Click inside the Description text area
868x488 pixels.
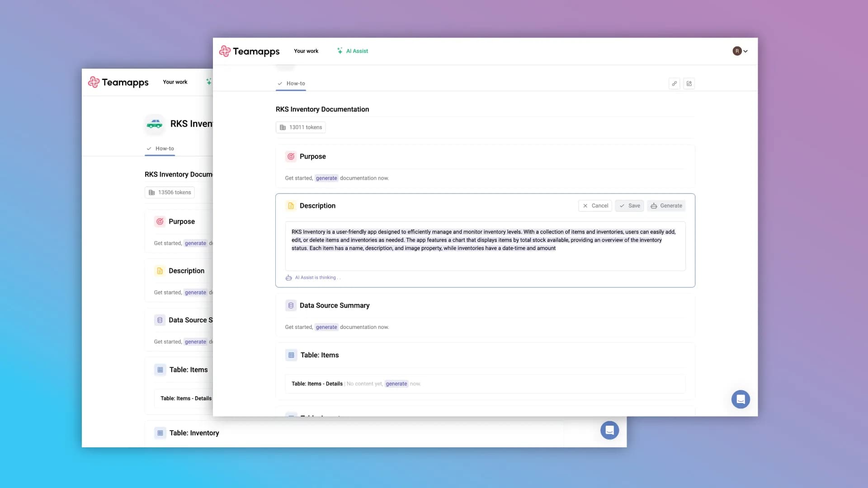pyautogui.click(x=485, y=246)
